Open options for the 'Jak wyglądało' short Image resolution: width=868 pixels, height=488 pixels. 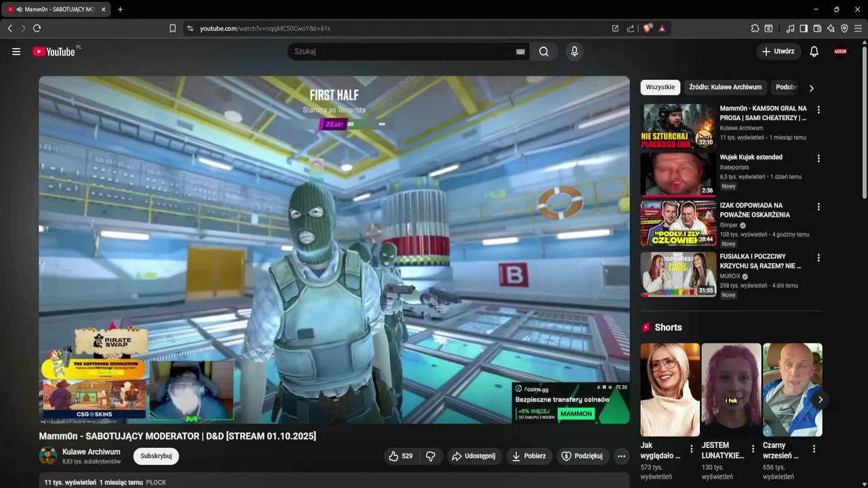point(692,449)
